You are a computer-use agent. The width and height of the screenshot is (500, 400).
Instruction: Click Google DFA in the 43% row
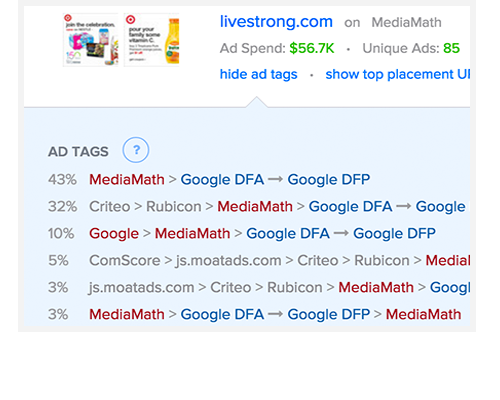(222, 180)
